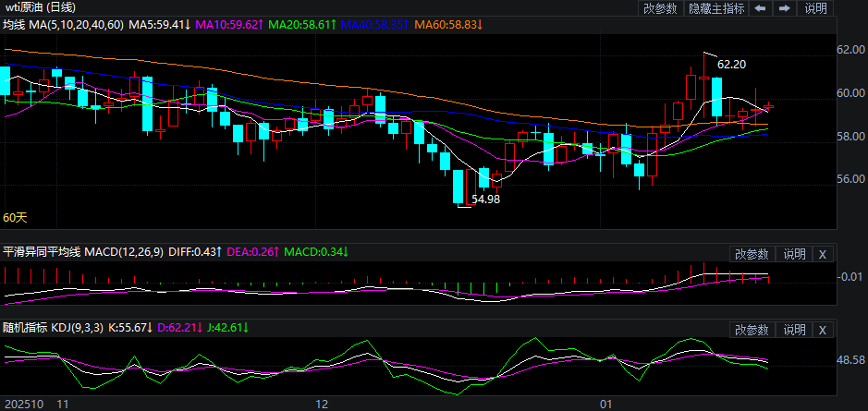Image resolution: width=868 pixels, height=411 pixels.
Task: Open the MACD panel 说明 help
Action: [794, 254]
